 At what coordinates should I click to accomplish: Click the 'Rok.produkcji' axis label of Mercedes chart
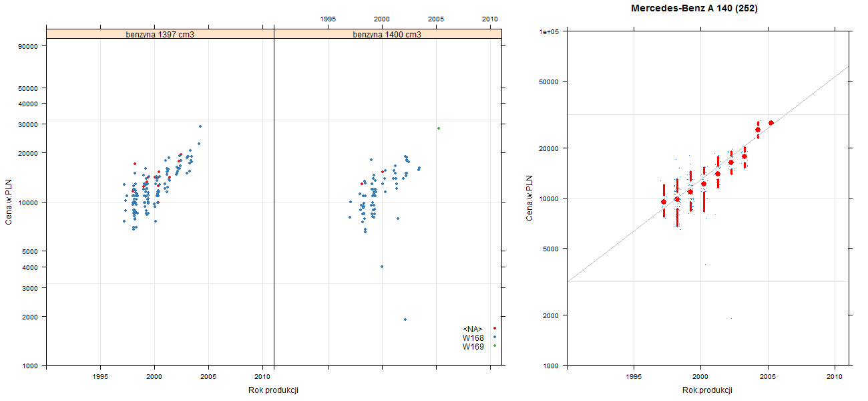[708, 390]
